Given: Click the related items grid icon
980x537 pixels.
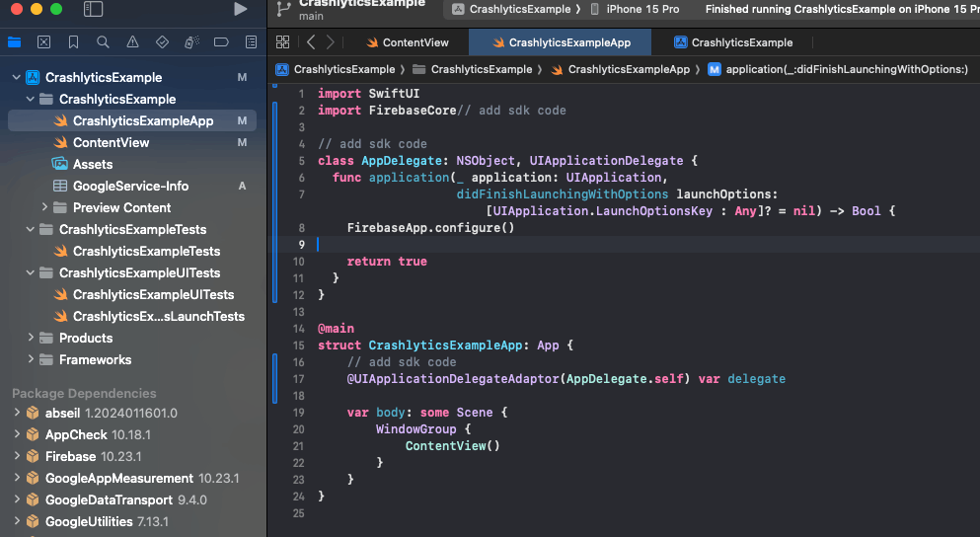Looking at the screenshot, I should click(282, 41).
